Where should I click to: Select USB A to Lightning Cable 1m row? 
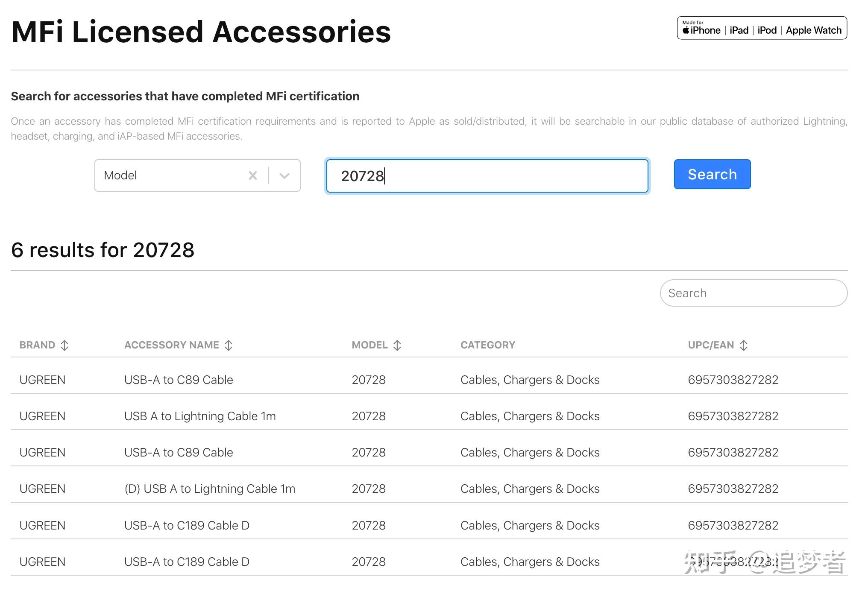(x=200, y=416)
